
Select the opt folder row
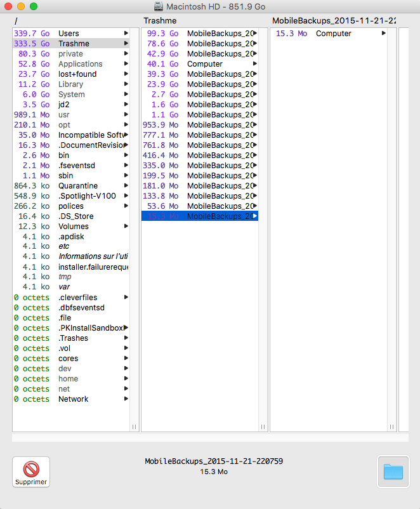point(71,124)
